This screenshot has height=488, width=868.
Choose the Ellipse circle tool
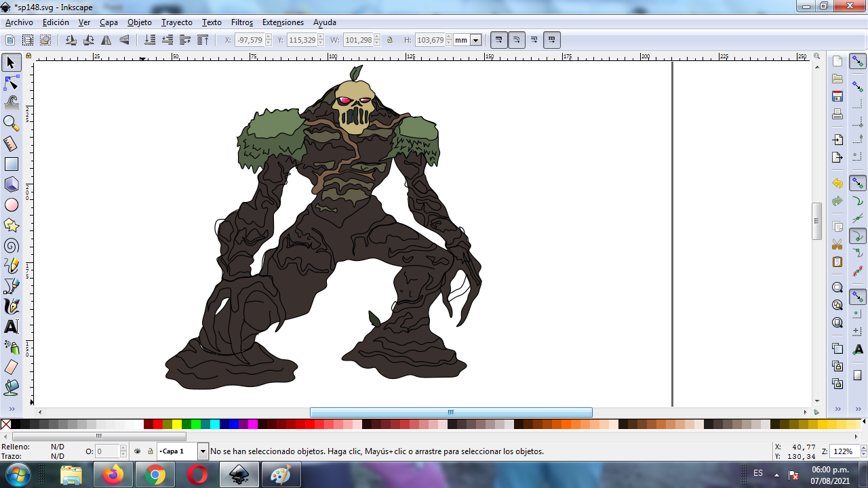click(x=11, y=205)
